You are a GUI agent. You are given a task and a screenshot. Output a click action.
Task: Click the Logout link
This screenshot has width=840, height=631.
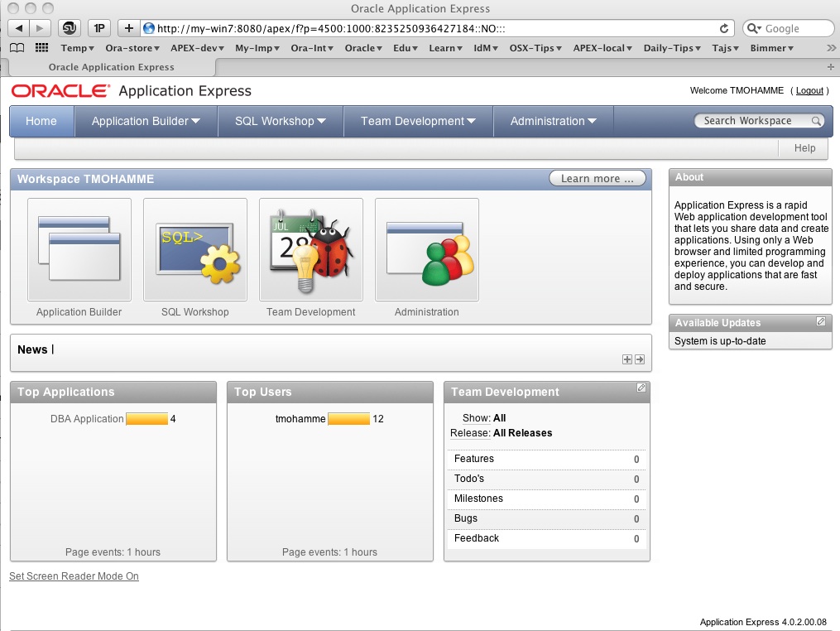click(x=809, y=90)
